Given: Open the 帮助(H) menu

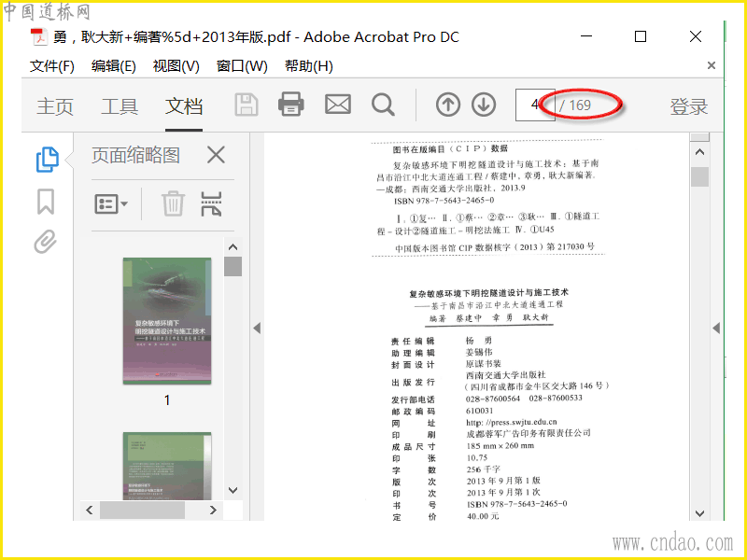Looking at the screenshot, I should 309,65.
